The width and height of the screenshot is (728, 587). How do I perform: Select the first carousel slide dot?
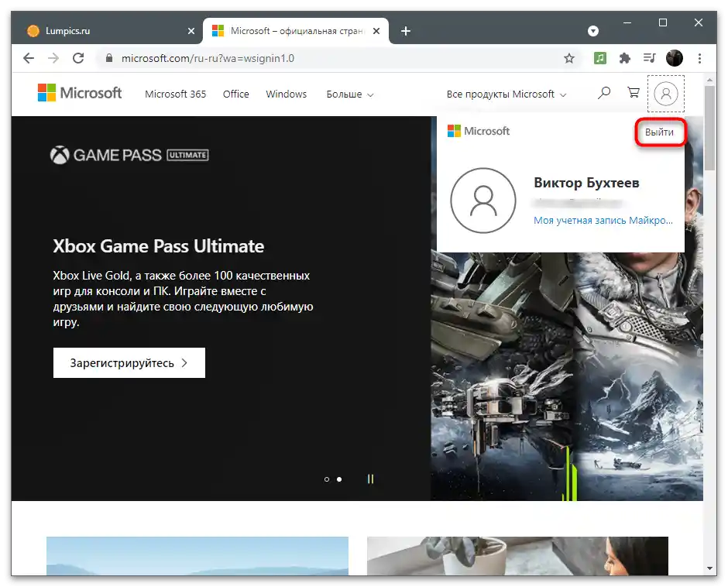pyautogui.click(x=327, y=479)
